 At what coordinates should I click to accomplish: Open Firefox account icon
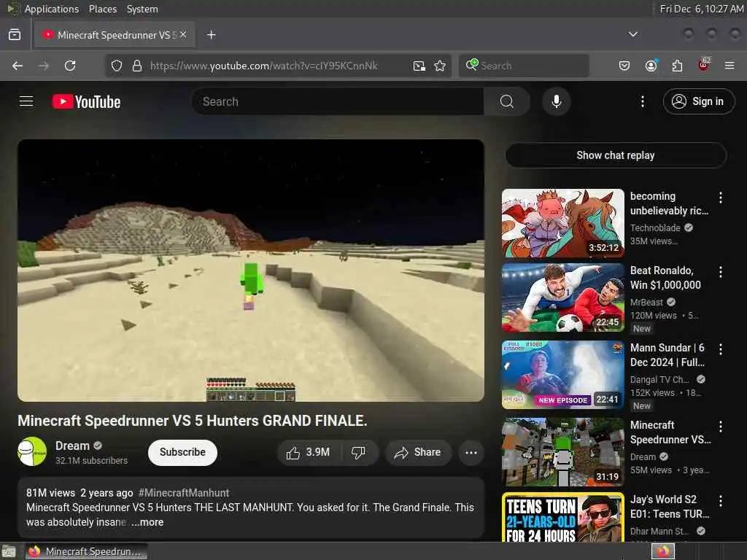tap(651, 66)
